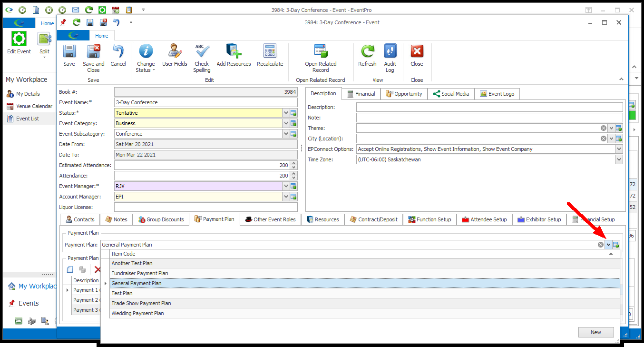Click Edit Event in the EventPro main window
Viewport: 644px width, 347px height.
(19, 43)
